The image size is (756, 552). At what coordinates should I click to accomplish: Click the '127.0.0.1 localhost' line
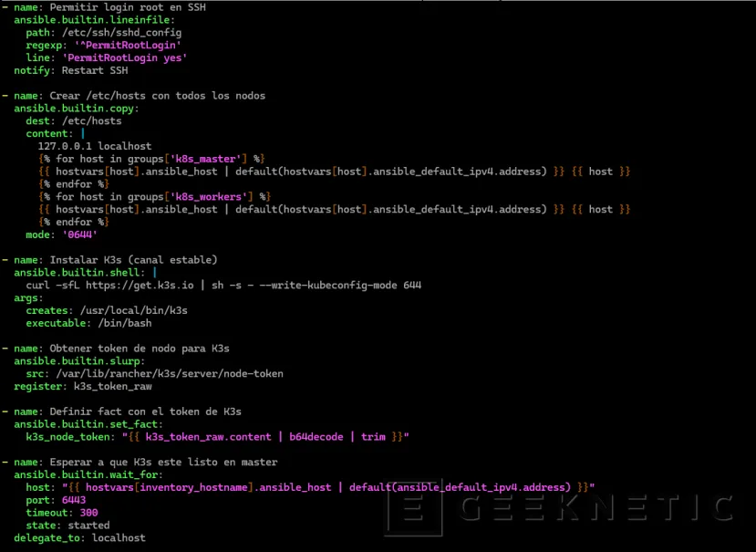click(95, 146)
